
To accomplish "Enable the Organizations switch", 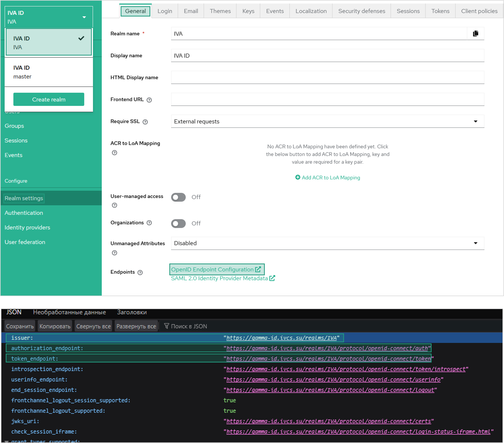I will click(x=178, y=224).
